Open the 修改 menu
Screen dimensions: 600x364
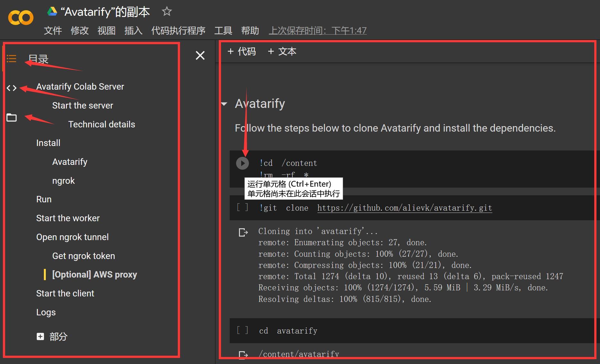click(80, 31)
